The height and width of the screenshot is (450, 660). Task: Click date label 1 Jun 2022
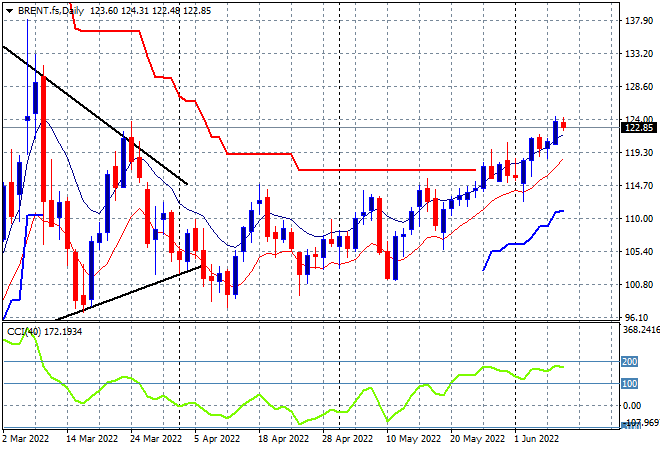click(537, 439)
